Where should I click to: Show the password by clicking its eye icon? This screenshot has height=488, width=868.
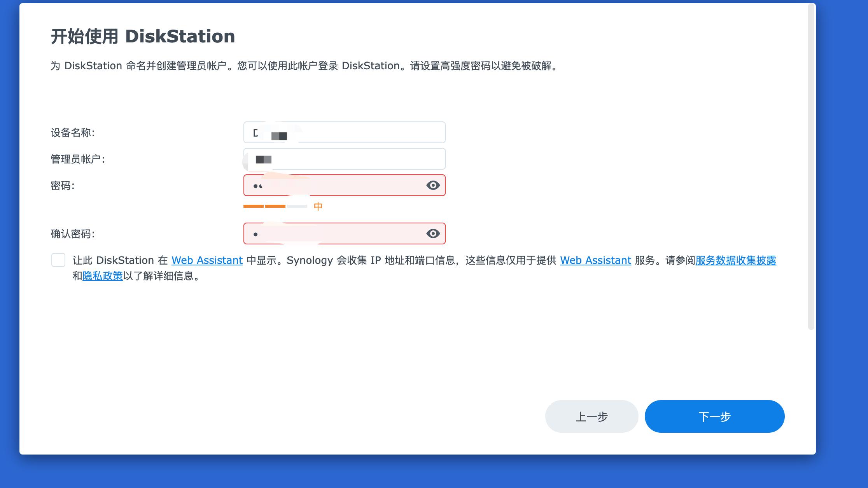433,186
